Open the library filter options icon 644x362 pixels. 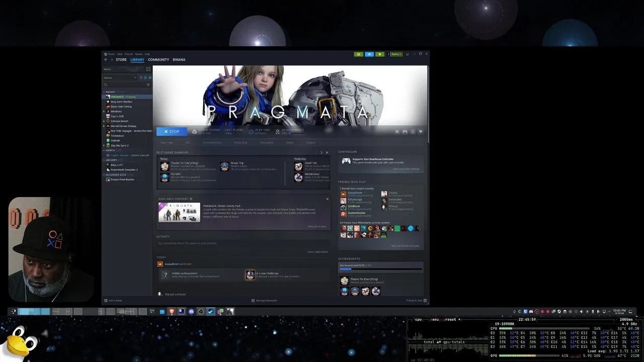click(148, 85)
